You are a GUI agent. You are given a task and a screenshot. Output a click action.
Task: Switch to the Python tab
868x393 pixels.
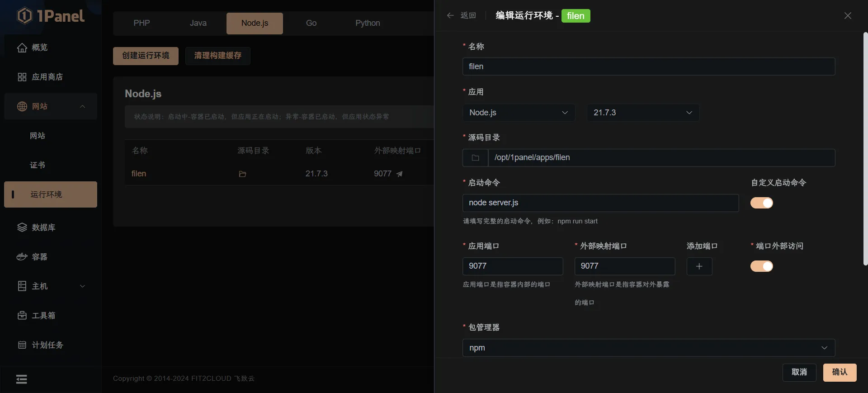click(x=368, y=23)
